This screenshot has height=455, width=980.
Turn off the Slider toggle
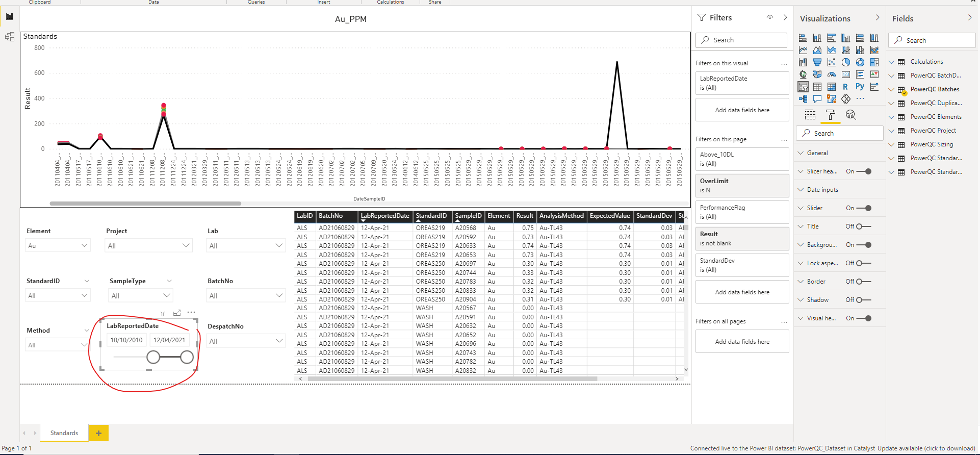[x=864, y=208]
